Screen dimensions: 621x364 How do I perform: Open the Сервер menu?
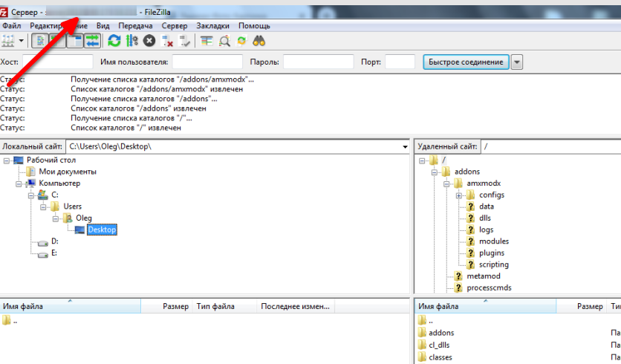point(175,26)
